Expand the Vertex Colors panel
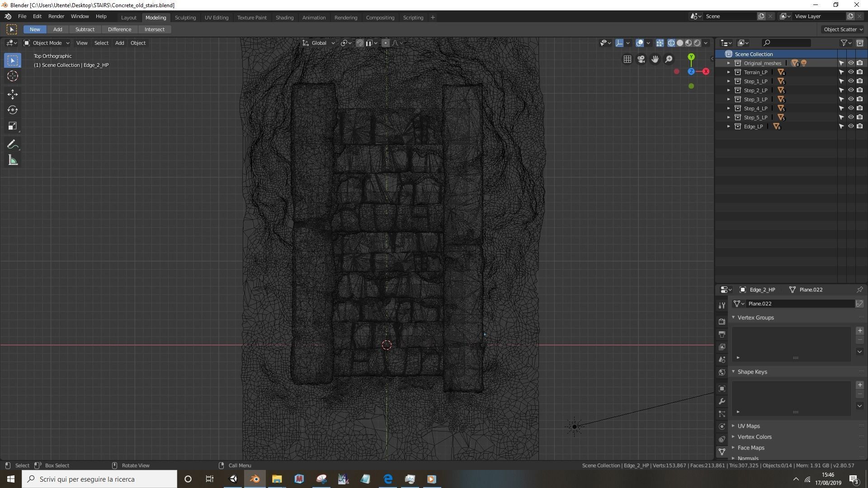Image resolution: width=868 pixels, height=488 pixels. [x=733, y=437]
